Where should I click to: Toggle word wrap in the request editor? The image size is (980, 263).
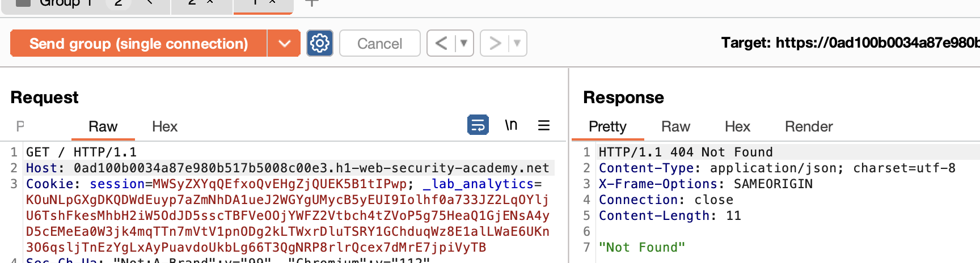point(478,125)
